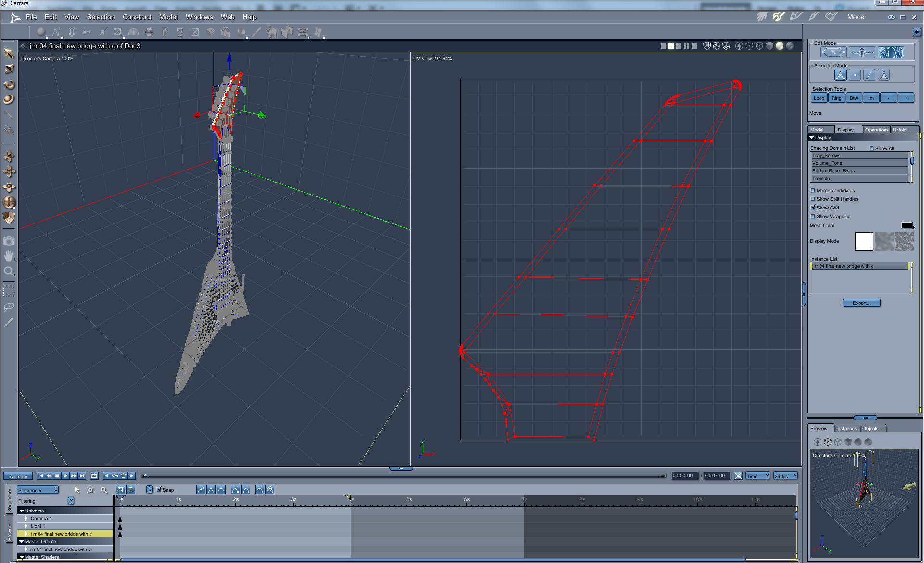The width and height of the screenshot is (924, 563).
Task: Click the Loop selection tool button
Action: 819,98
